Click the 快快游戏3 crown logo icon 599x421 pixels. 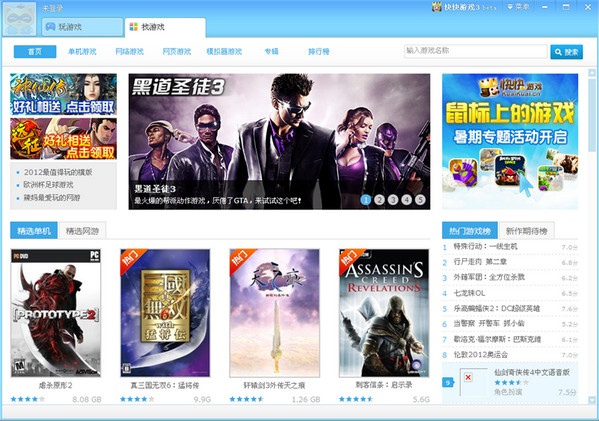[437, 6]
